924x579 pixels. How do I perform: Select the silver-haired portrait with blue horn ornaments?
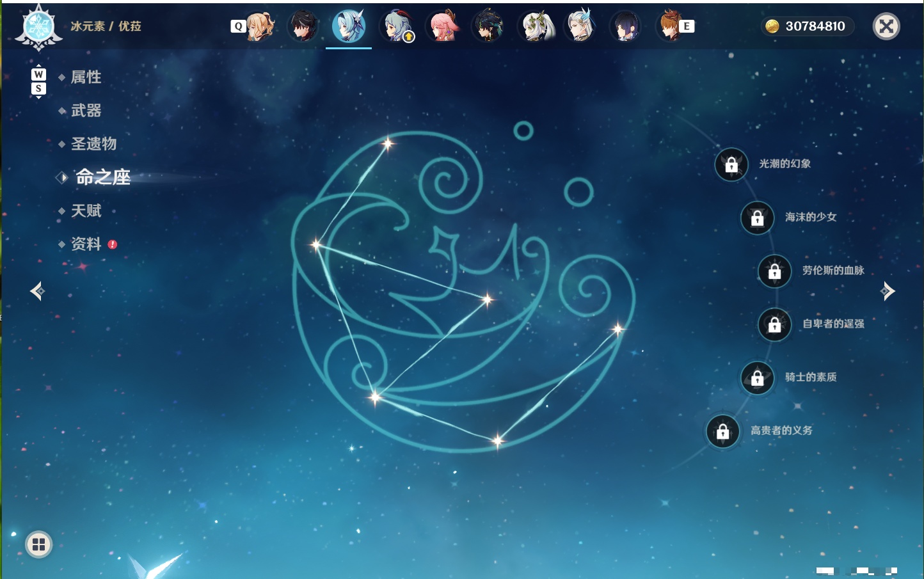[x=580, y=26]
